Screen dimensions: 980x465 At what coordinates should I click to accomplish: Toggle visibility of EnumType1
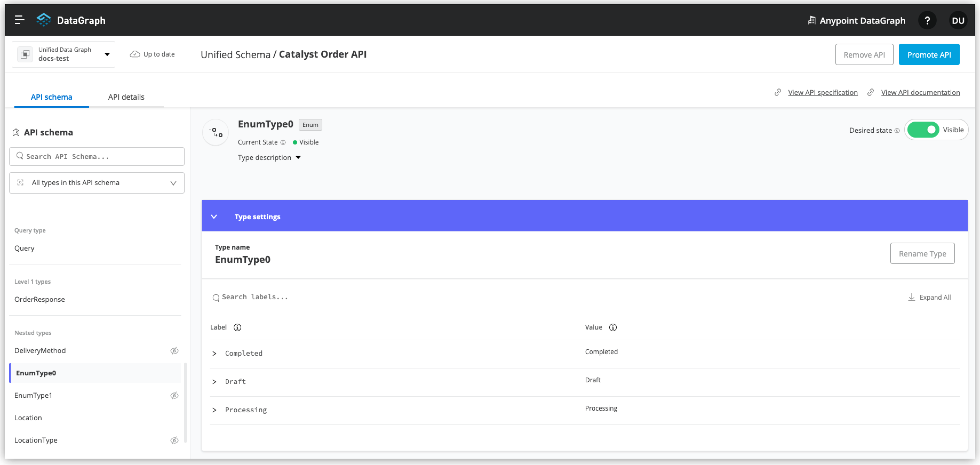coord(175,395)
